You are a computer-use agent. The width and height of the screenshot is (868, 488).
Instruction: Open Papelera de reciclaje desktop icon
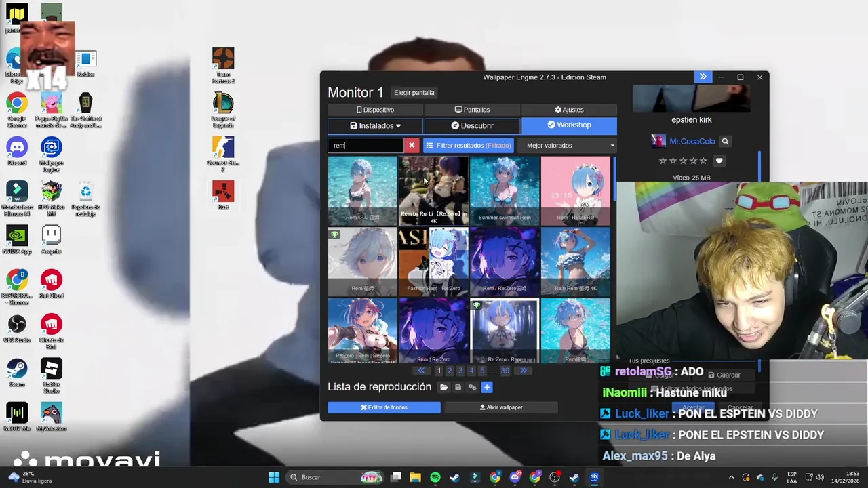point(85,199)
